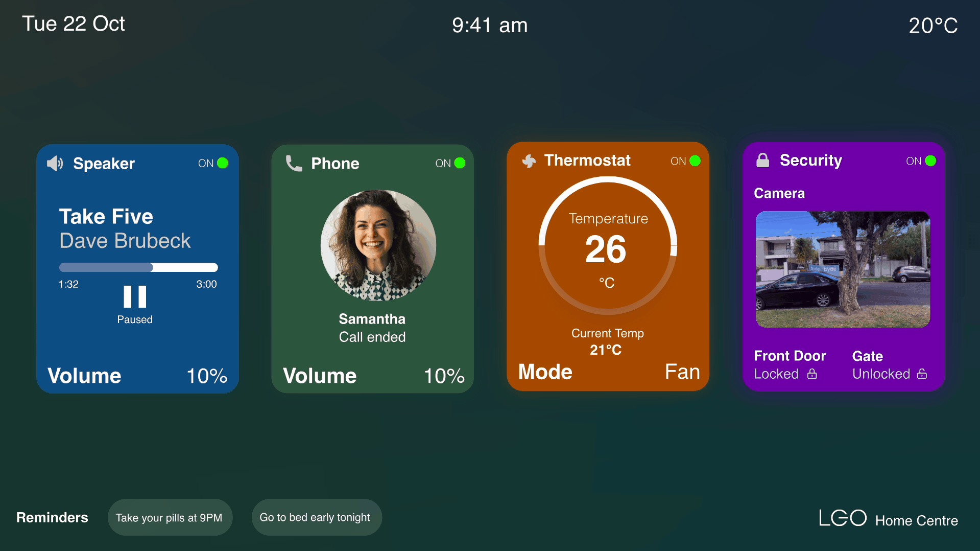Click the Security padlock icon in header
The width and height of the screenshot is (980, 551).
click(x=762, y=160)
